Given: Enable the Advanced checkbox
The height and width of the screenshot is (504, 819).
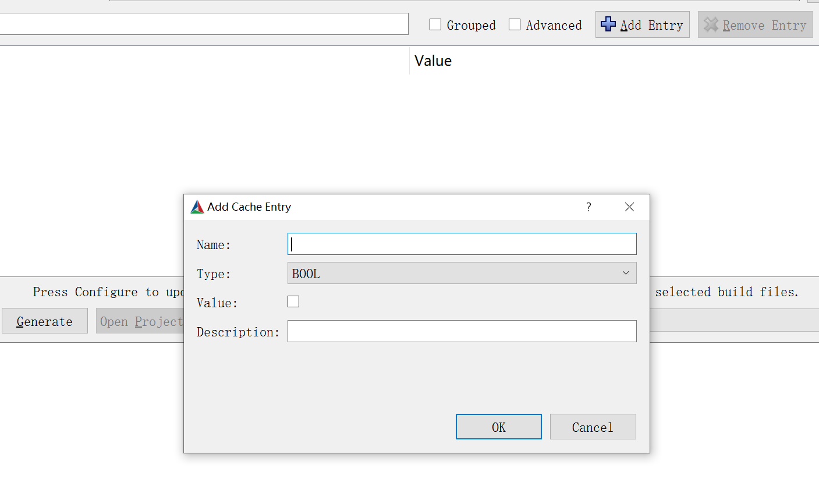Looking at the screenshot, I should point(514,24).
